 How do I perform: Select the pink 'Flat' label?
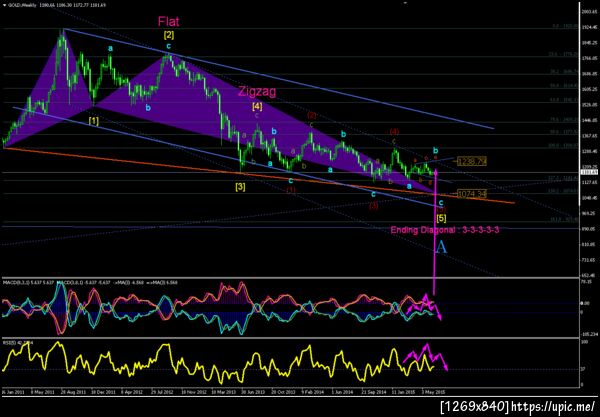(168, 21)
